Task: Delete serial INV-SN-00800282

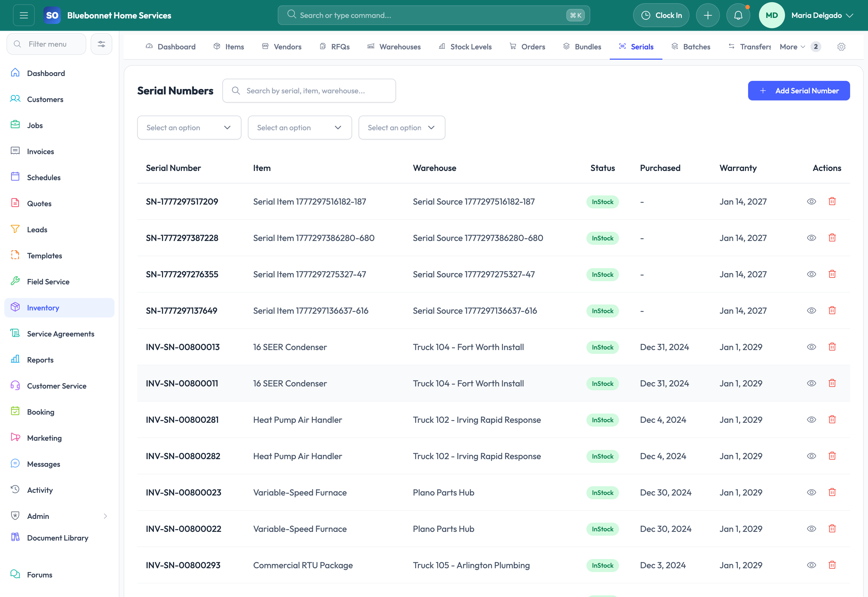Action: [x=832, y=456]
